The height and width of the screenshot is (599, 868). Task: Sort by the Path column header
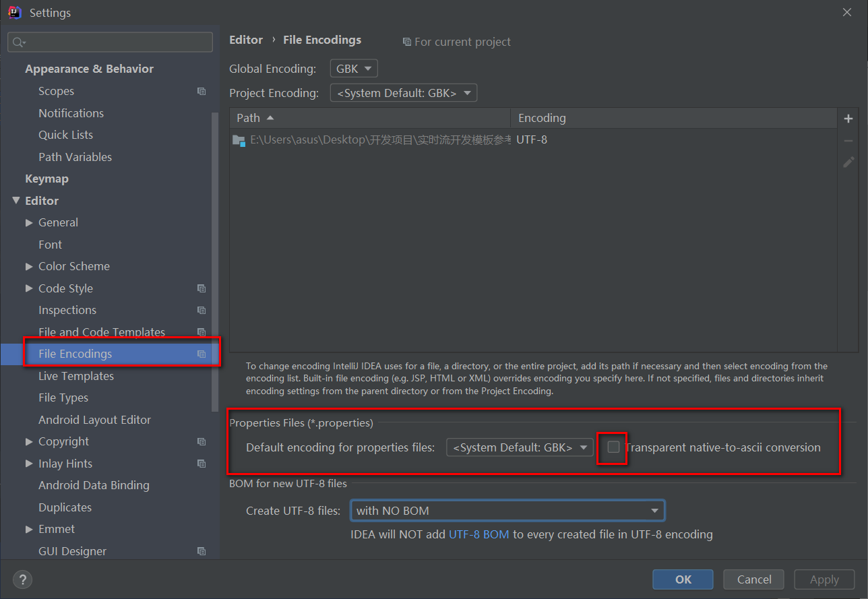coord(370,118)
